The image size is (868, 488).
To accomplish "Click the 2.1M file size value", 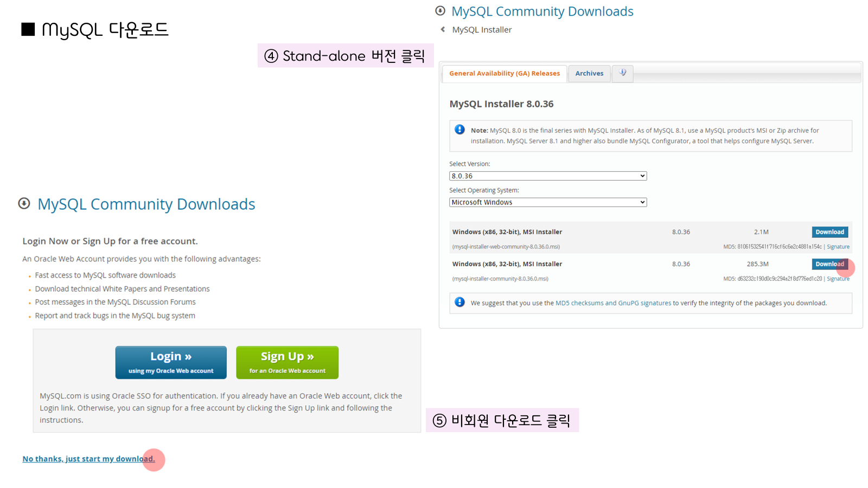I will point(761,232).
